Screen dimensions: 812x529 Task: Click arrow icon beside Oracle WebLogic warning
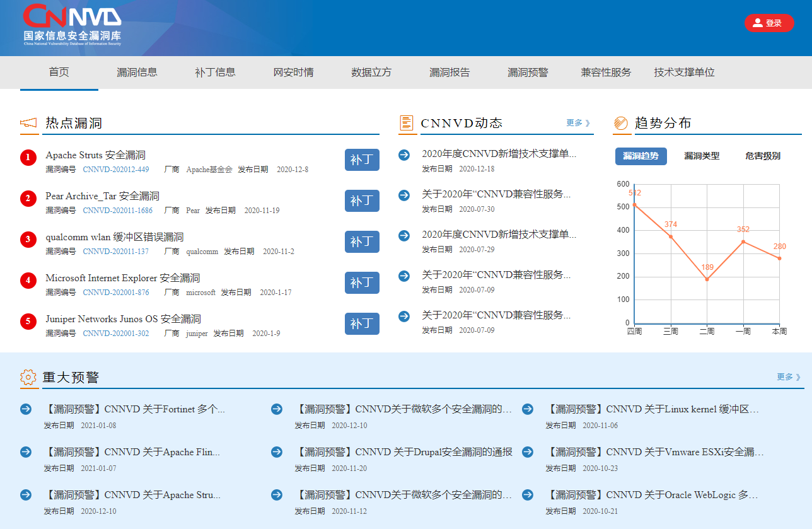point(528,495)
